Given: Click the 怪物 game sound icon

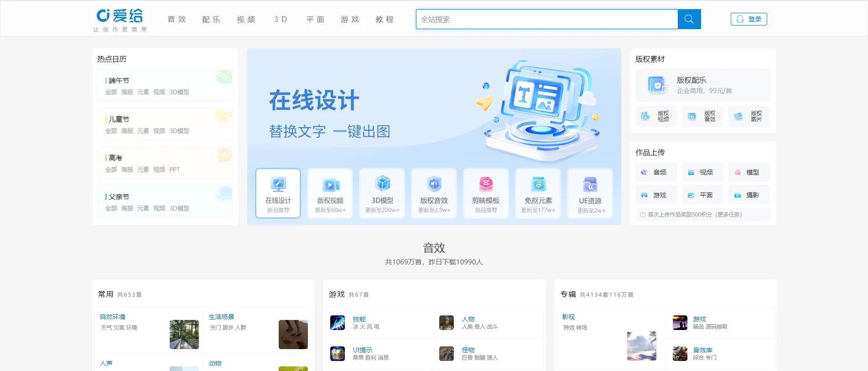Looking at the screenshot, I should [x=447, y=354].
